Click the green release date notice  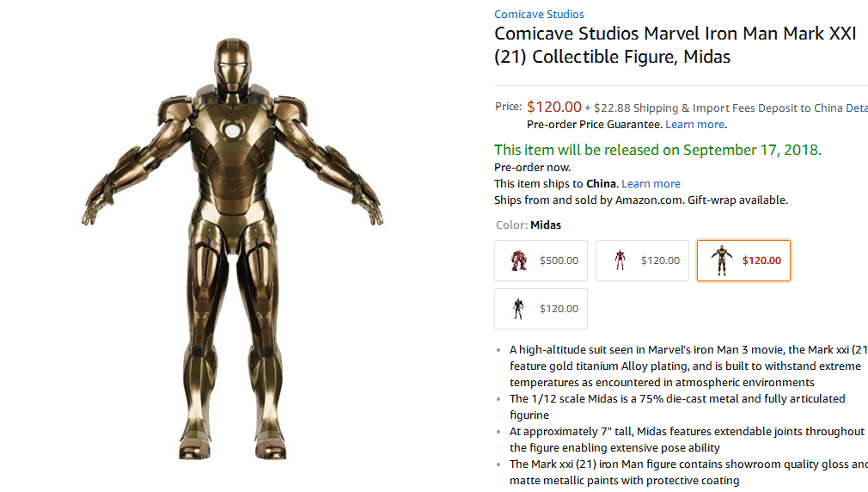657,150
